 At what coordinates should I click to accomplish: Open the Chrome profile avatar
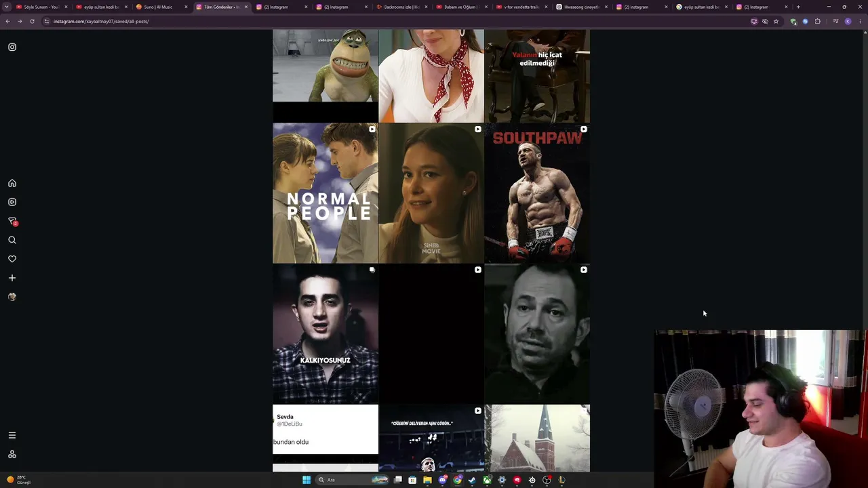coord(848,21)
